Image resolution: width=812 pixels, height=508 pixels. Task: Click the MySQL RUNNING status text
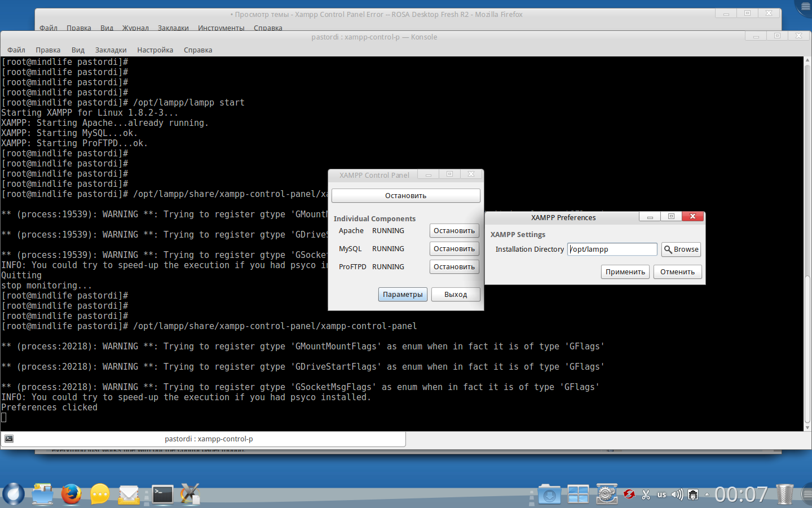point(388,248)
